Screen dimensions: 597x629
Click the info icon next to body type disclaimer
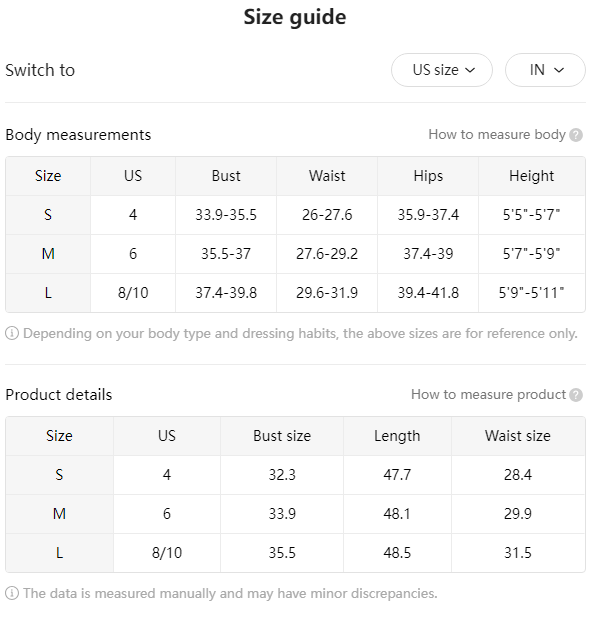(12, 333)
